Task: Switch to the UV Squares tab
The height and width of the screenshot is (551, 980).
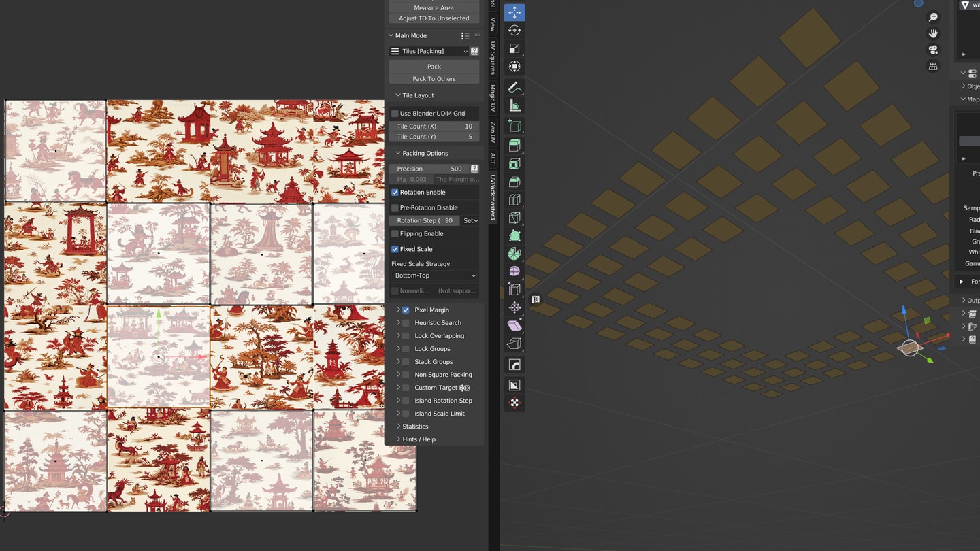Action: click(x=493, y=58)
